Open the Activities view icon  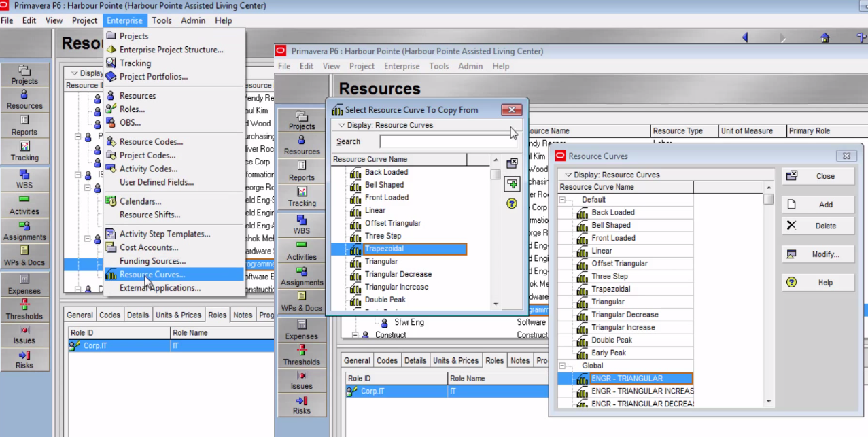(x=25, y=204)
